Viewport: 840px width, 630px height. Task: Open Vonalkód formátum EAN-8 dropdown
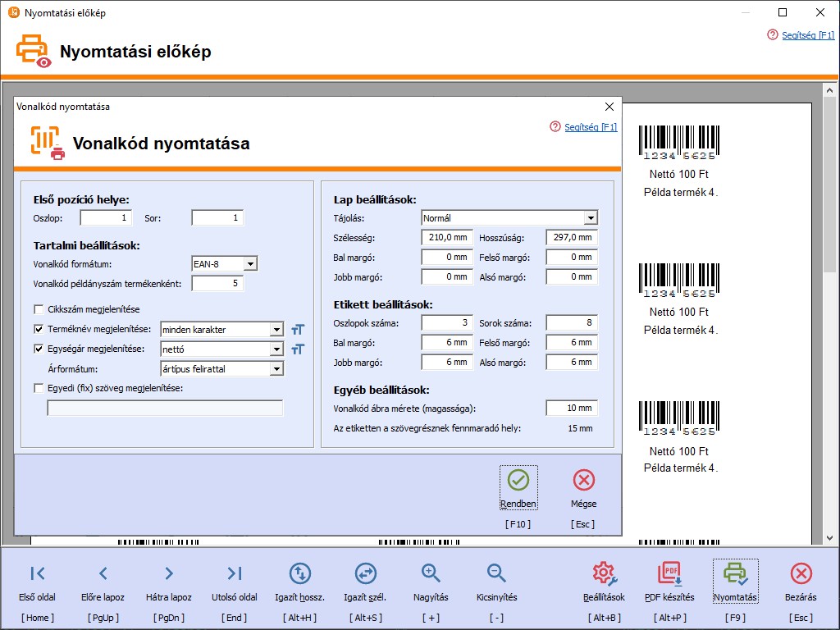click(250, 264)
